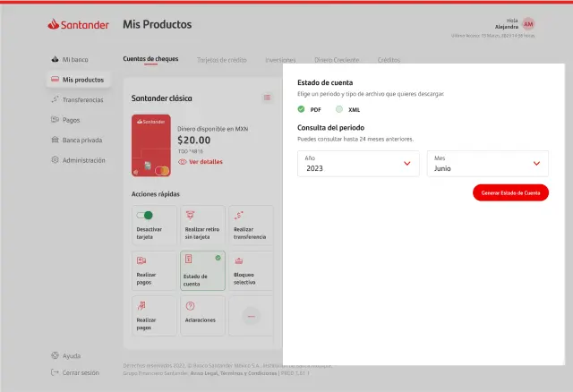Click the Año dropdown chevron arrow
Viewport: 573px width, 392px height.
pos(406,163)
